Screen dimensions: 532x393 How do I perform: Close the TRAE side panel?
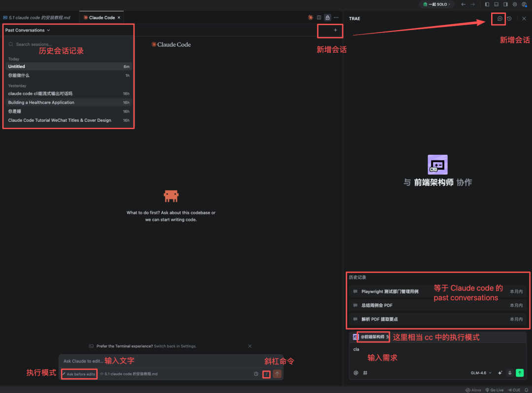click(524, 19)
